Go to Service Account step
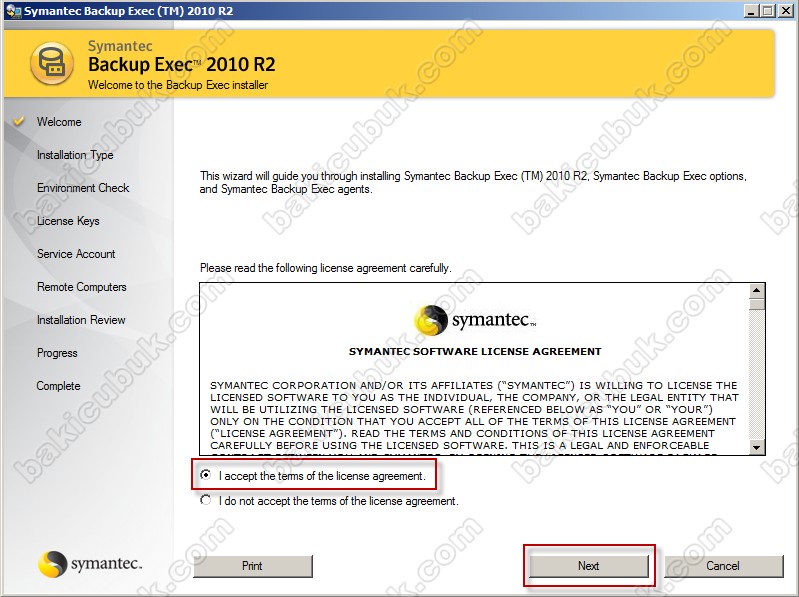Viewport: 799px width, 597px height. coord(76,254)
